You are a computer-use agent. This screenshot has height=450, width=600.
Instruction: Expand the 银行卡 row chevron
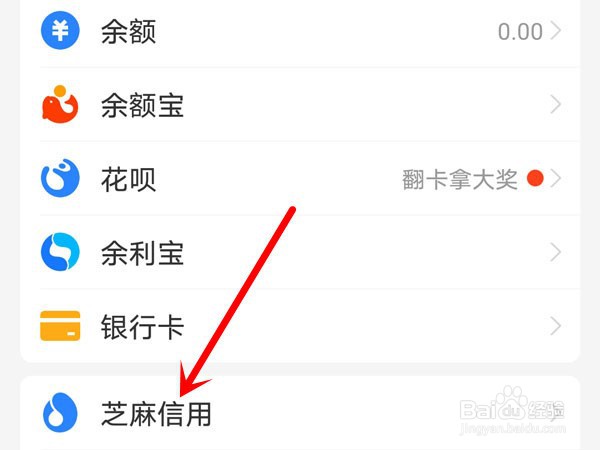[556, 326]
